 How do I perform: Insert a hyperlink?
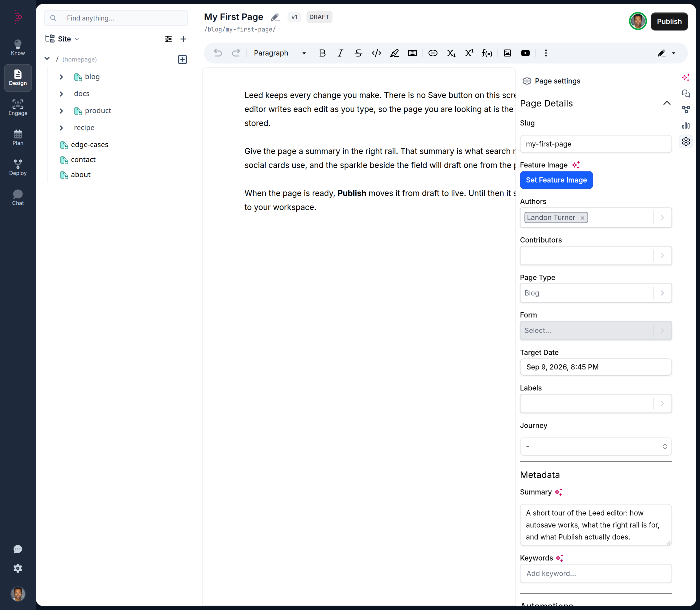pyautogui.click(x=433, y=53)
